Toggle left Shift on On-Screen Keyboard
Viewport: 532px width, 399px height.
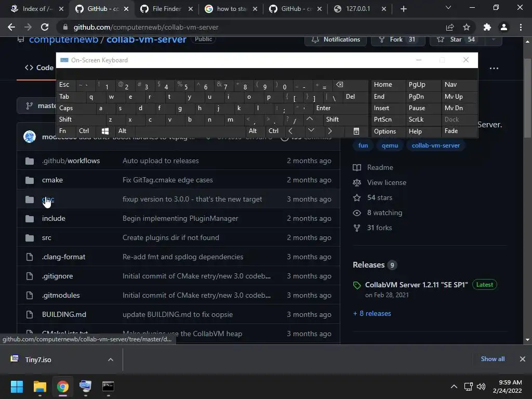(x=81, y=119)
